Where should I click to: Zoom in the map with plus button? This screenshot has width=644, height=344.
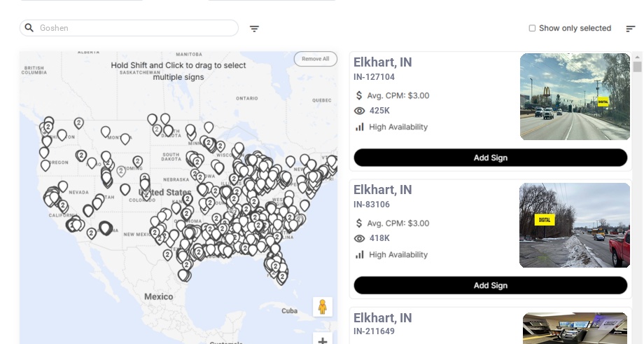(x=322, y=340)
